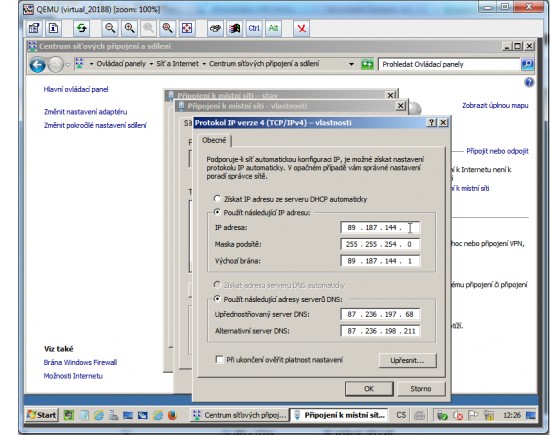Click the Start button

[x=42, y=415]
